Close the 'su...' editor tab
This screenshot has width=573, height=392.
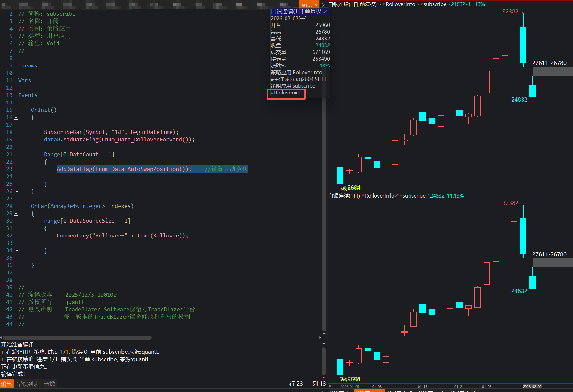(315, 5)
